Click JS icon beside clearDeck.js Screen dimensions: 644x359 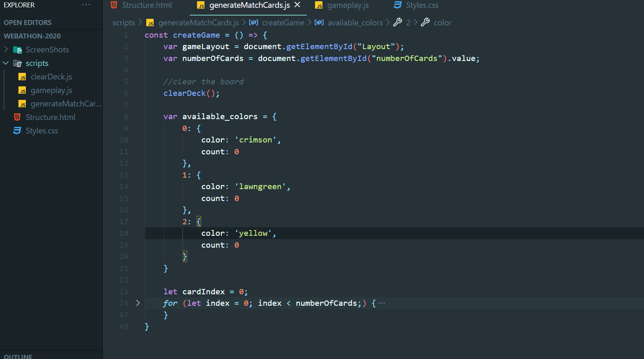(23, 77)
